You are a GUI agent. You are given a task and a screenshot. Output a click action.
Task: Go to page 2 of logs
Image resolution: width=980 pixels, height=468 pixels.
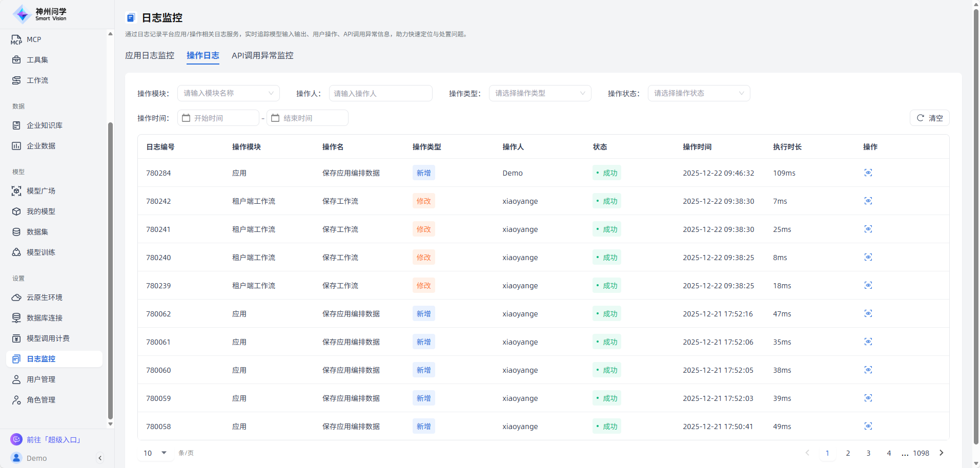pos(848,453)
